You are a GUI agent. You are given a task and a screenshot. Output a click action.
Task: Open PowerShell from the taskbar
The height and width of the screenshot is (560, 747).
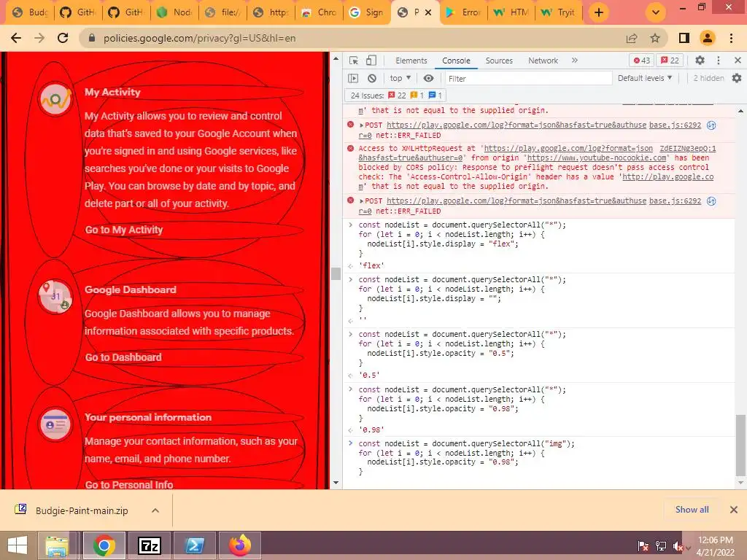(x=194, y=545)
